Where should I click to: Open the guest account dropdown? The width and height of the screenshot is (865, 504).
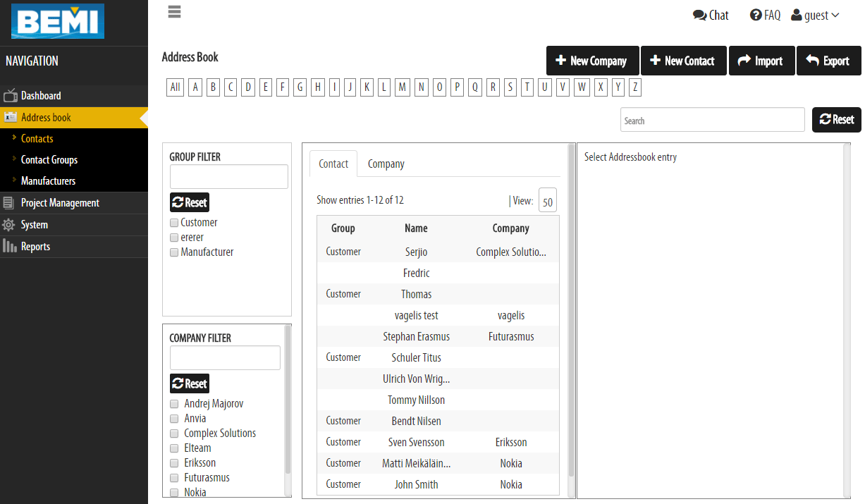tap(815, 15)
